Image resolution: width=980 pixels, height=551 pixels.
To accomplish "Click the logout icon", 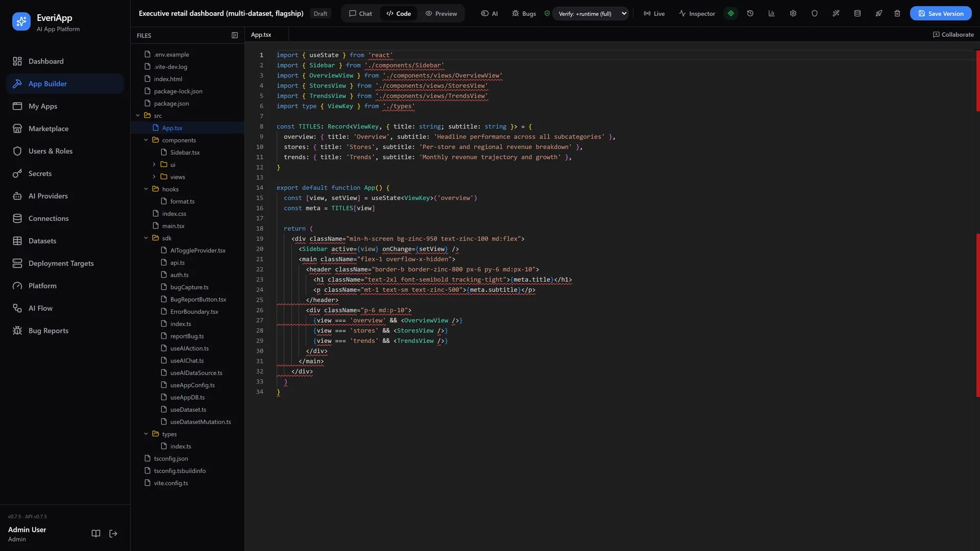I will (x=113, y=534).
